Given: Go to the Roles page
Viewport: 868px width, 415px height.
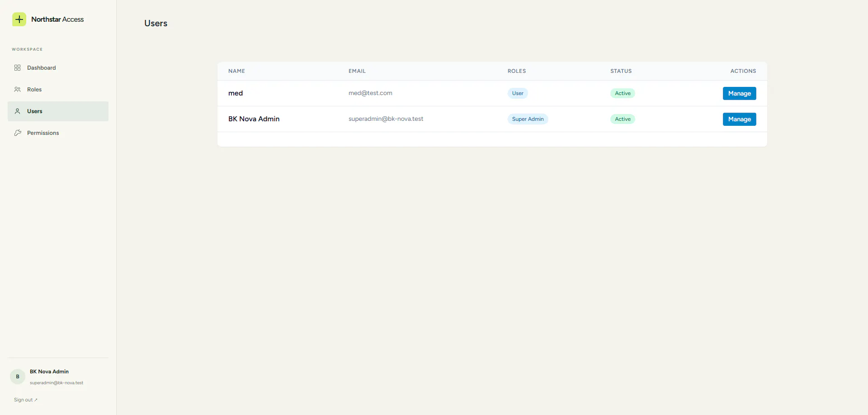Looking at the screenshot, I should [58, 90].
